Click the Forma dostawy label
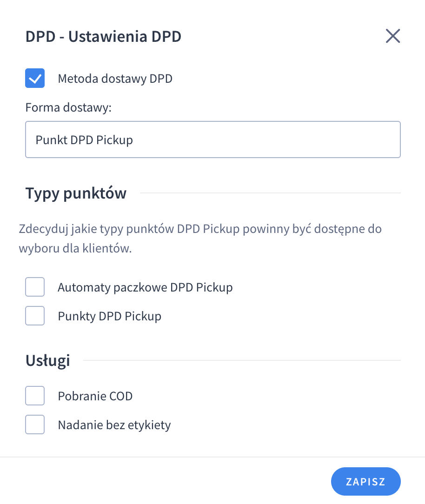 pyautogui.click(x=61, y=107)
